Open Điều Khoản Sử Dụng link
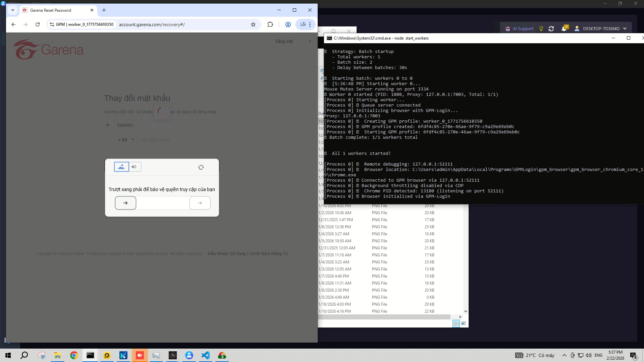The width and height of the screenshot is (644, 362). pyautogui.click(x=227, y=254)
